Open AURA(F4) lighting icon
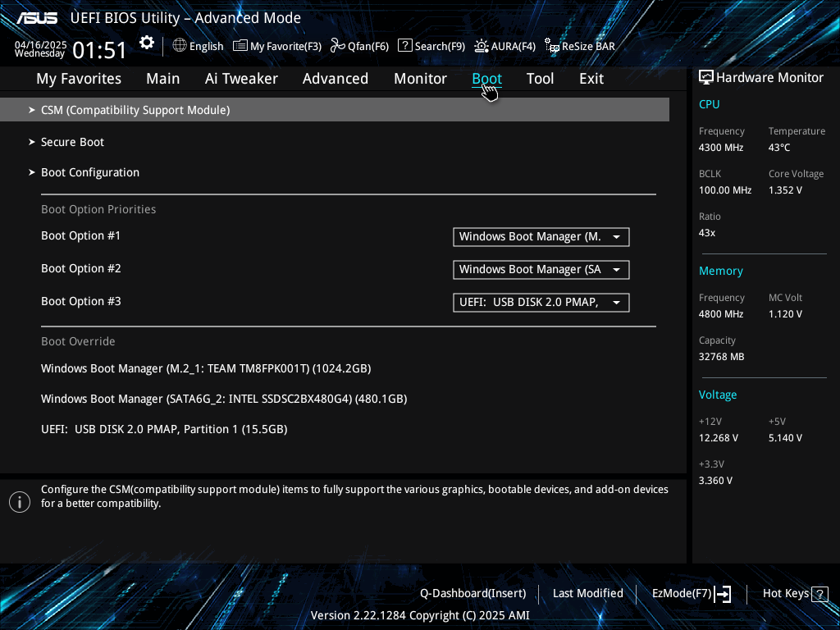The image size is (840, 630). point(481,46)
